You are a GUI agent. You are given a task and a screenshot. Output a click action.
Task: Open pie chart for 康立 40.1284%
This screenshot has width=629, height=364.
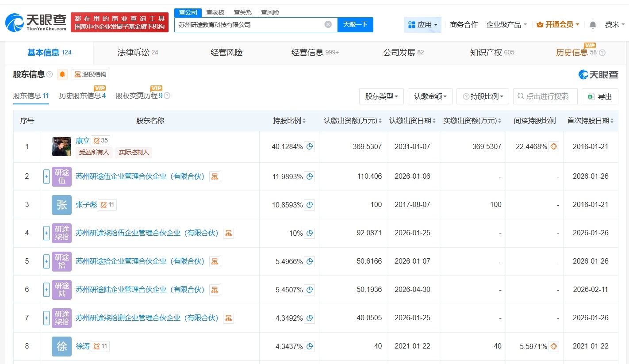(310, 146)
